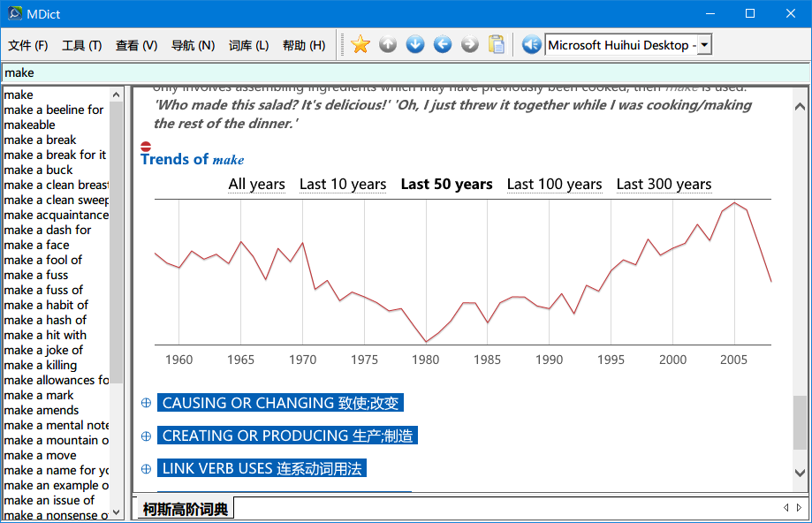
Task: Select 'make a killing' entry
Action: 41,365
